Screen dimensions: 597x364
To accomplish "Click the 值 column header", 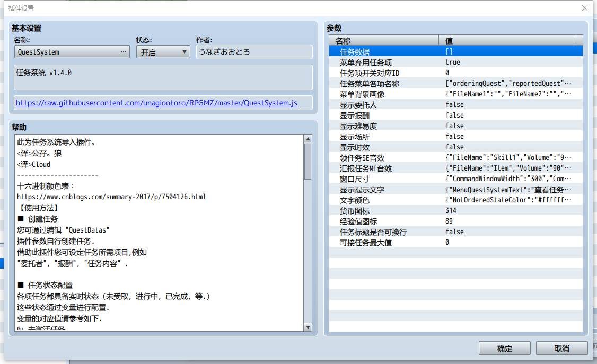I will pos(506,40).
